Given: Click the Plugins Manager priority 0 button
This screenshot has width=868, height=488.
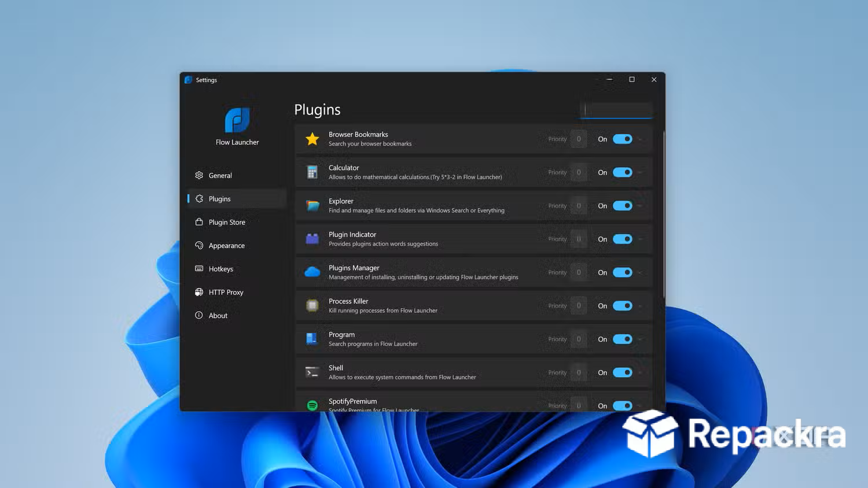Looking at the screenshot, I should tap(579, 272).
